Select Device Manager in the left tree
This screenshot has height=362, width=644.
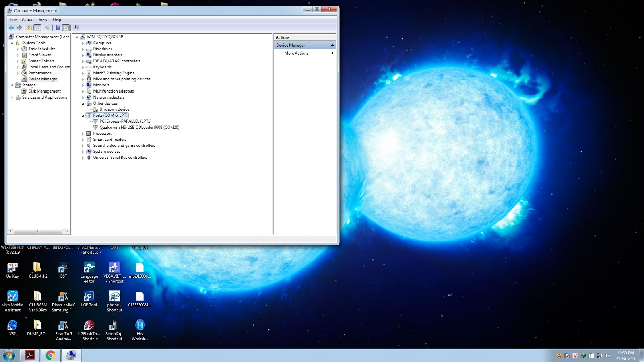click(43, 79)
